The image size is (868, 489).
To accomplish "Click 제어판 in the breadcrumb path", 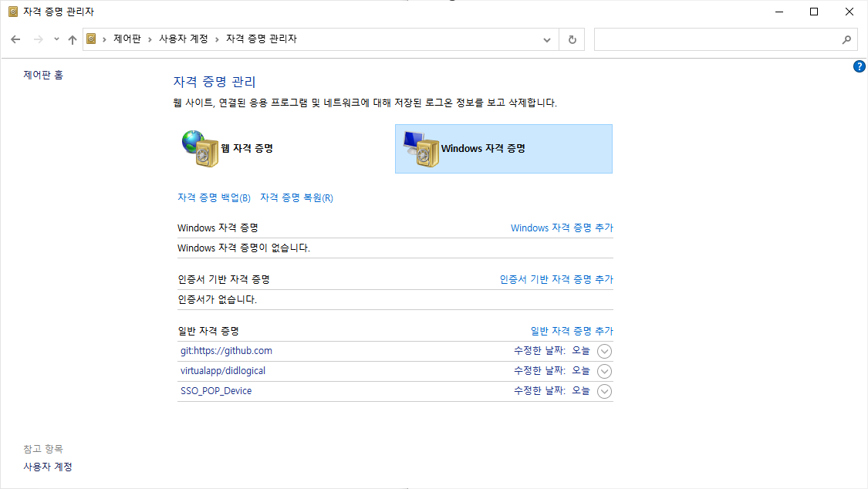I will click(127, 39).
